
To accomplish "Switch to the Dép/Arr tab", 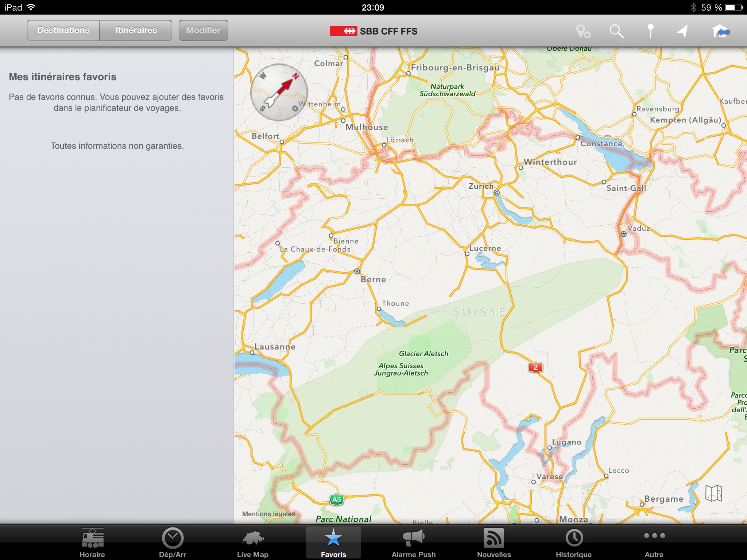I will point(173,542).
